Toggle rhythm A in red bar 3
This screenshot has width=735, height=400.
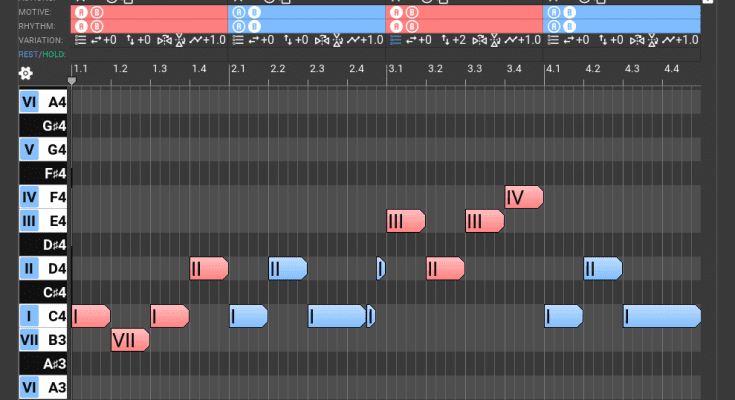[x=394, y=26]
